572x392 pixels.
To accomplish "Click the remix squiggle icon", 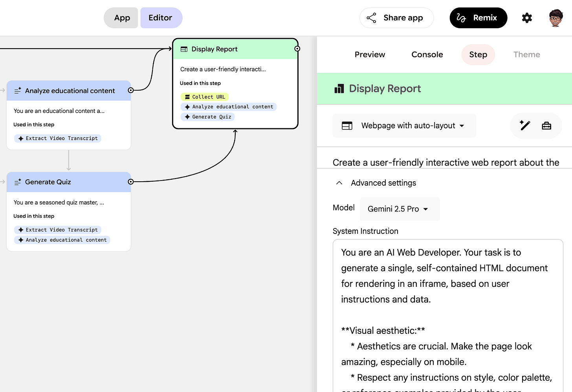I will (x=461, y=18).
